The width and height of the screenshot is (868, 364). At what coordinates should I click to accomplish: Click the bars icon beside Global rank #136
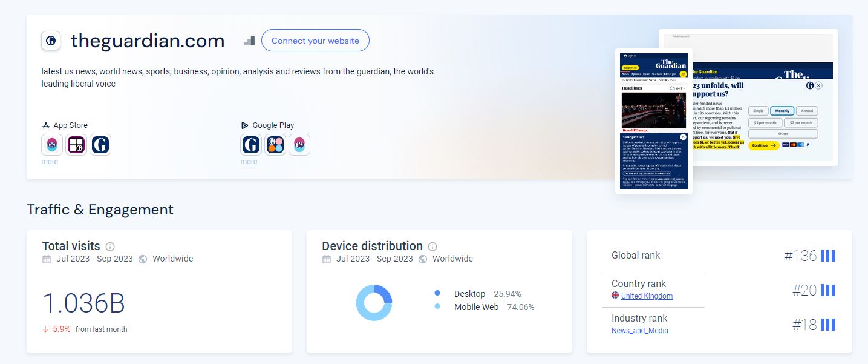click(827, 256)
